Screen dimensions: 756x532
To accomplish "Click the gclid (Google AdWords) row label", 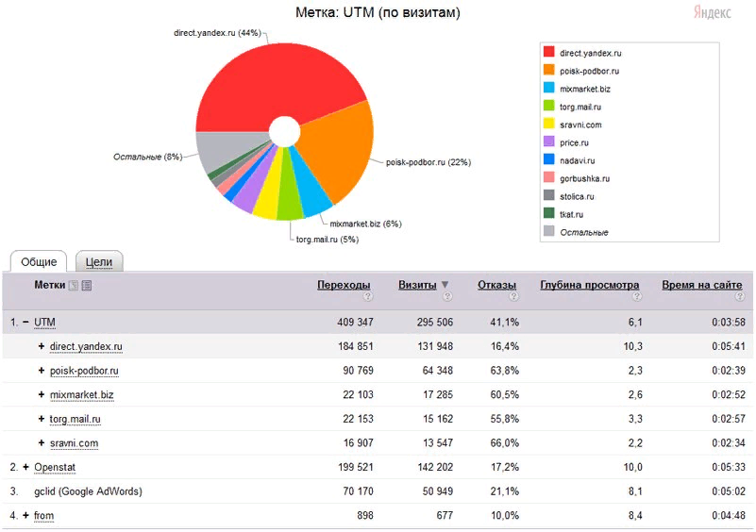I will (x=88, y=491).
